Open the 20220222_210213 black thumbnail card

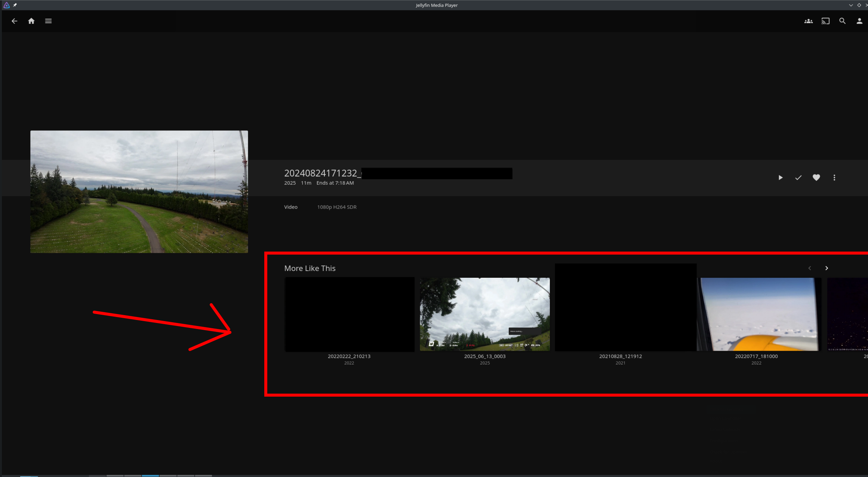[349, 314]
